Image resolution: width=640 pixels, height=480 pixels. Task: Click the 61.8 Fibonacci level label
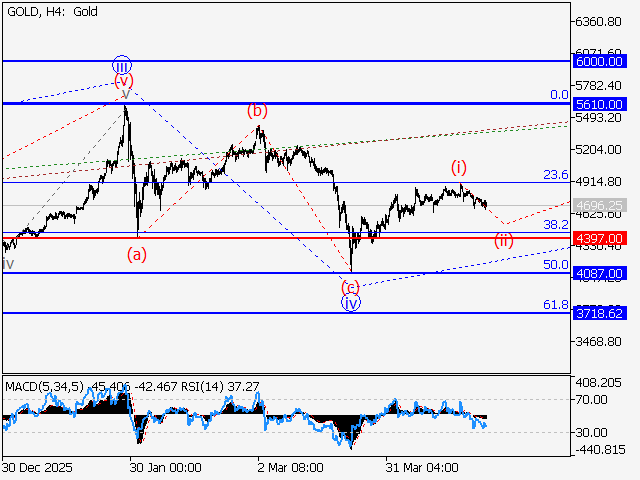(555, 304)
